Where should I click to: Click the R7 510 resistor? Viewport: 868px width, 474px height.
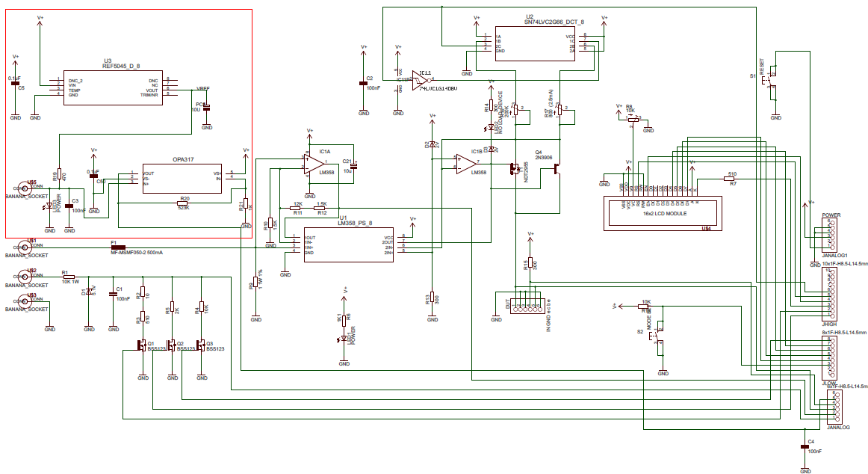(x=731, y=178)
